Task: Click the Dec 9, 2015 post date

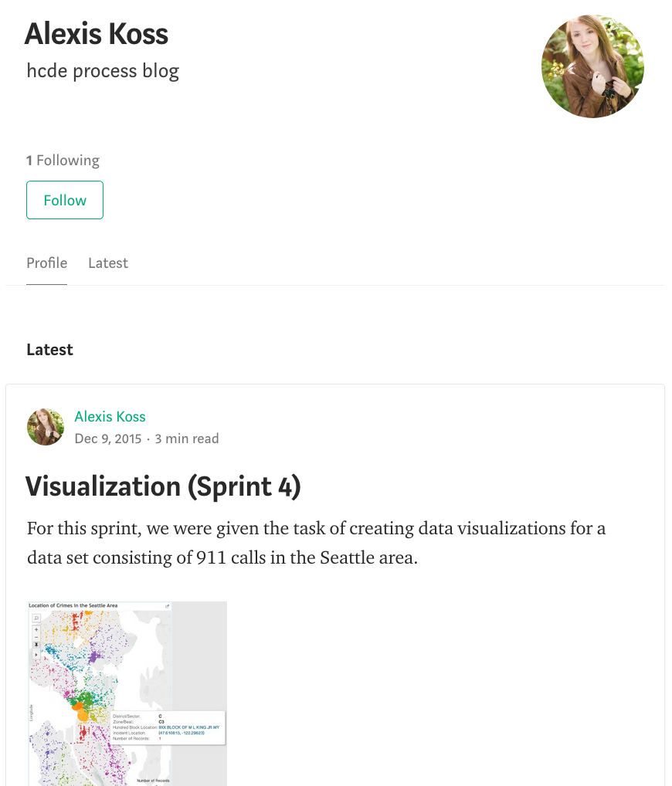Action: pyautogui.click(x=108, y=439)
